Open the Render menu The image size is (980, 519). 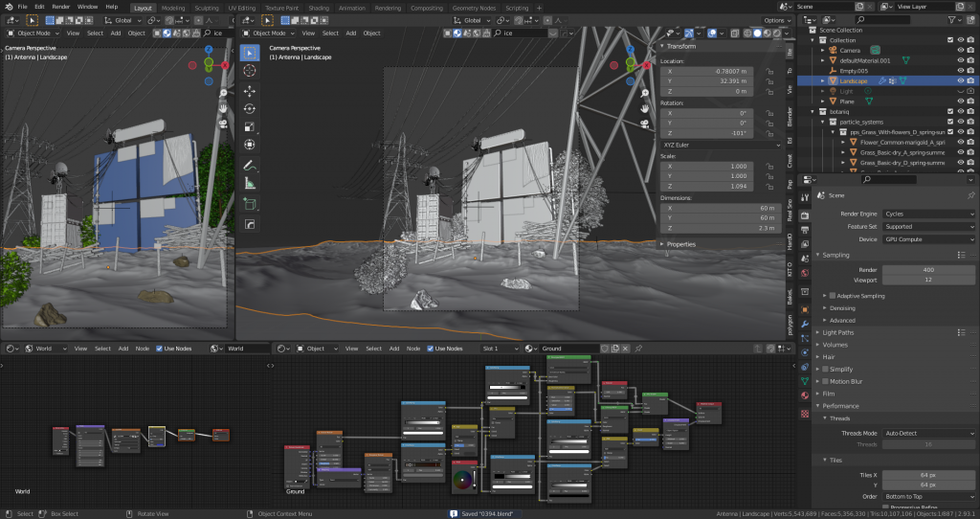coord(60,7)
